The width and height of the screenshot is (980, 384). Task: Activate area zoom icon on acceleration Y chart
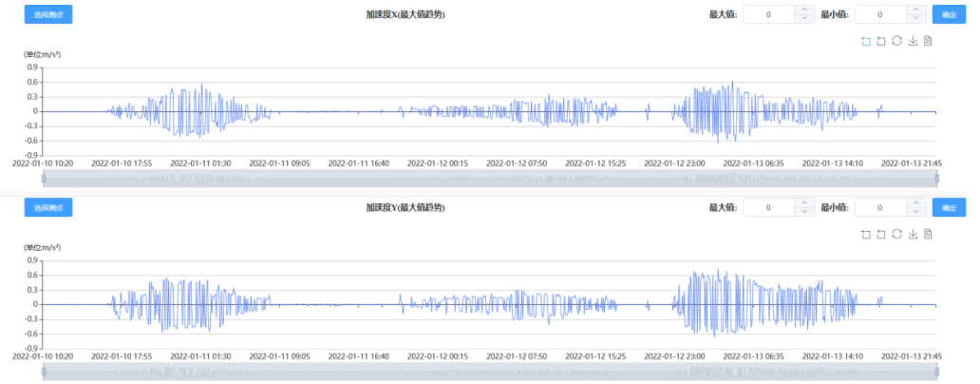tap(865, 234)
